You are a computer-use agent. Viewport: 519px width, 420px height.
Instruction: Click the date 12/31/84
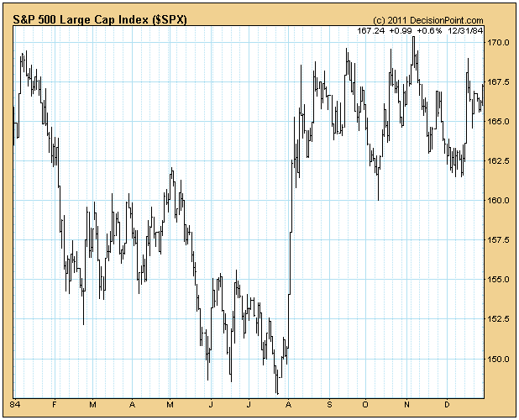click(x=465, y=31)
